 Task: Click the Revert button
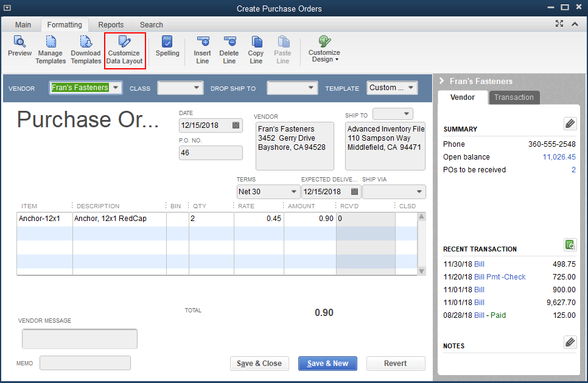pos(395,364)
